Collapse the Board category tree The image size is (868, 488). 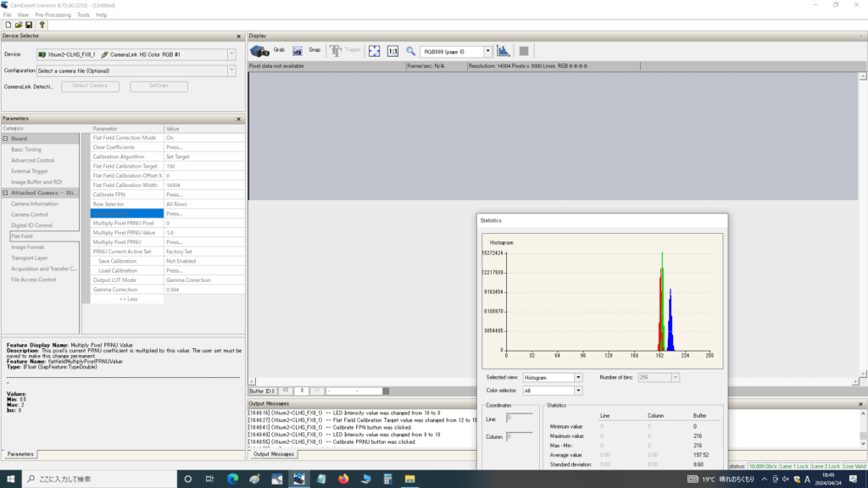click(6, 138)
